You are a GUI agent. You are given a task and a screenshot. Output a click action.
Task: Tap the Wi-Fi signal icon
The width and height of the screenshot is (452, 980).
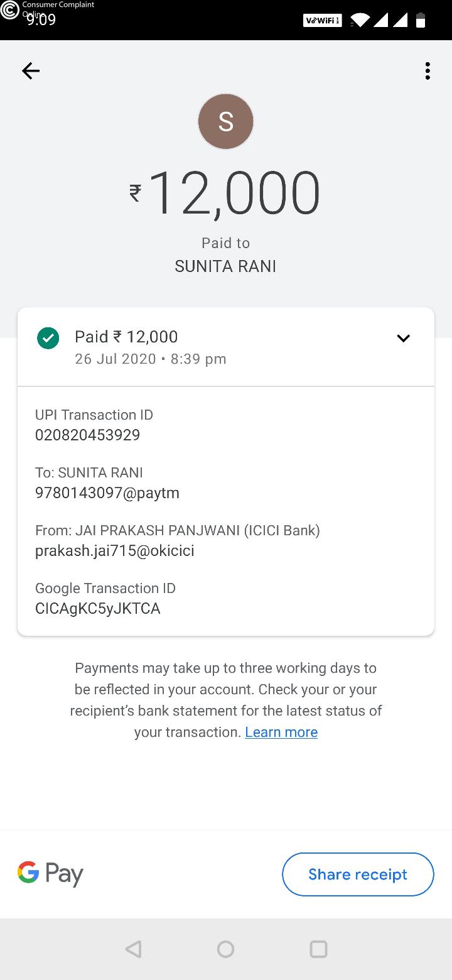pos(360,21)
